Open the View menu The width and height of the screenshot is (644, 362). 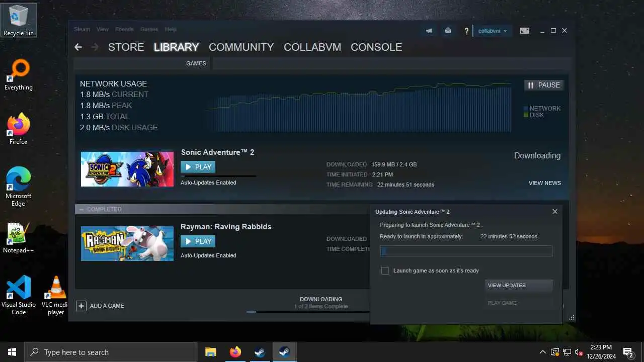click(103, 29)
